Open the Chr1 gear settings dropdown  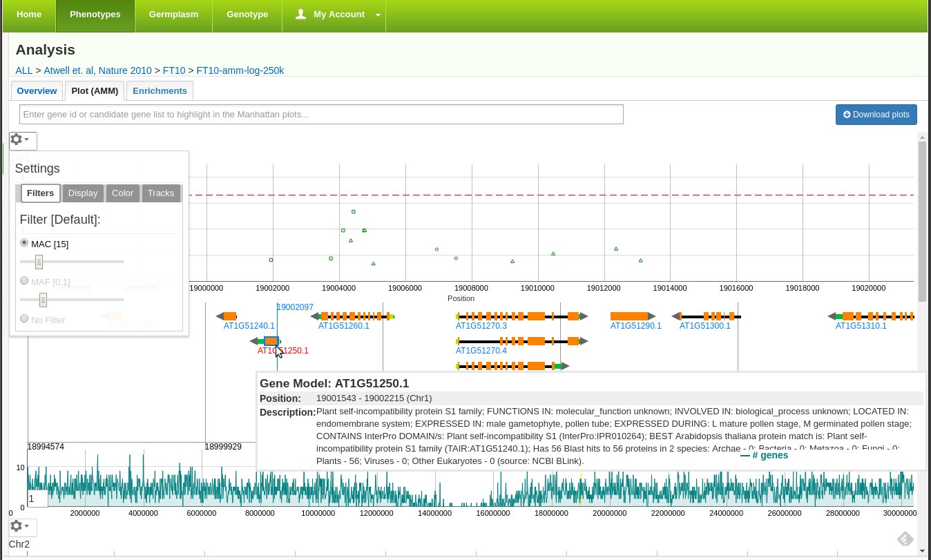23,140
